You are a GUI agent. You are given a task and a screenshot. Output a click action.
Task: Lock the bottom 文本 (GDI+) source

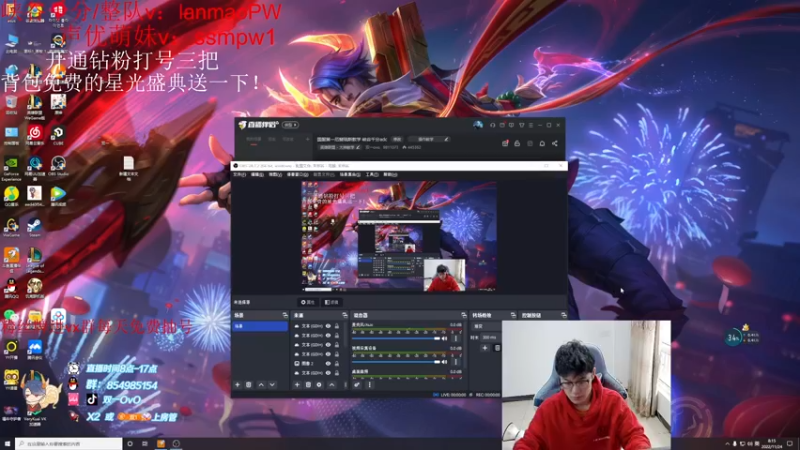point(337,373)
